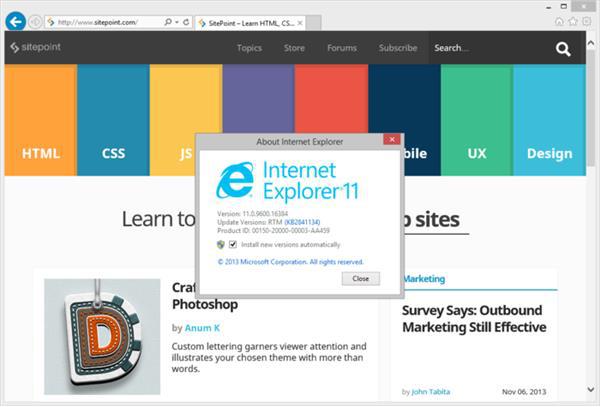This screenshot has height=407, width=600.
Task: Click the browser back arrow button
Action: (16, 22)
